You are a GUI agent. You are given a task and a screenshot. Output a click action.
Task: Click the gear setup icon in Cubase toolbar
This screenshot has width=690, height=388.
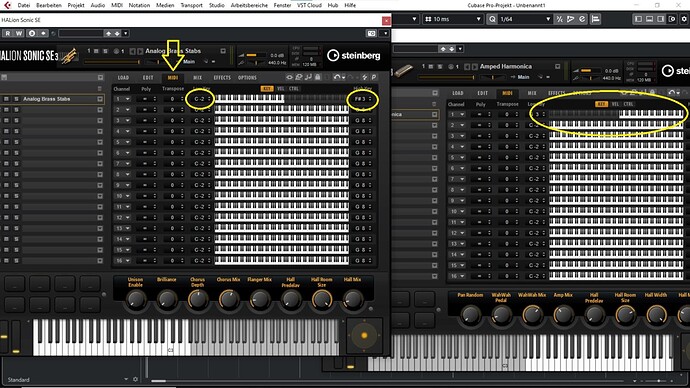pos(684,19)
